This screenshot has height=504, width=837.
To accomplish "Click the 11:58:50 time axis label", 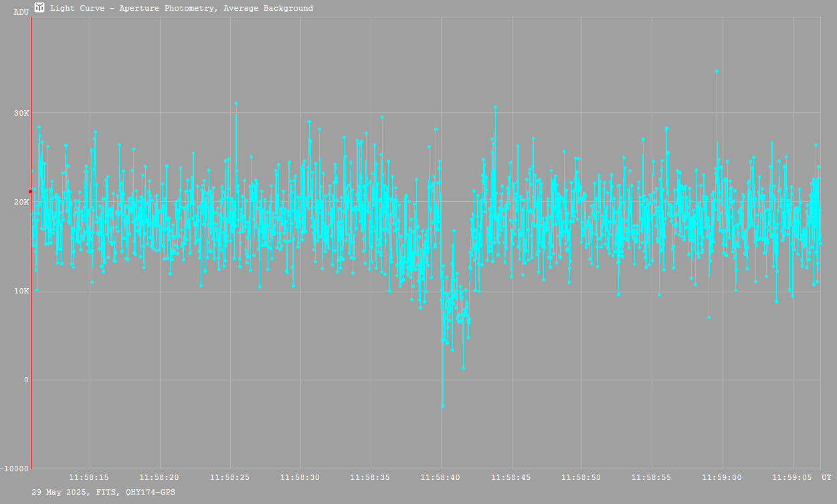I will click(x=581, y=477).
